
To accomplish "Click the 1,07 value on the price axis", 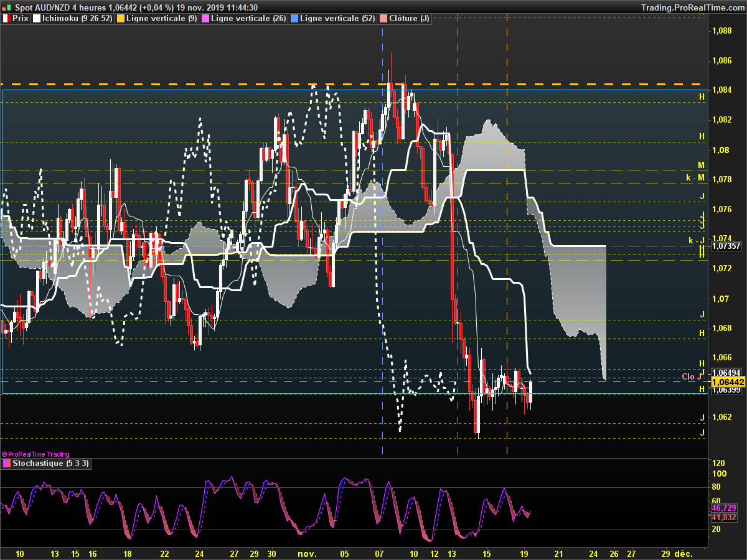I will pos(721,299).
